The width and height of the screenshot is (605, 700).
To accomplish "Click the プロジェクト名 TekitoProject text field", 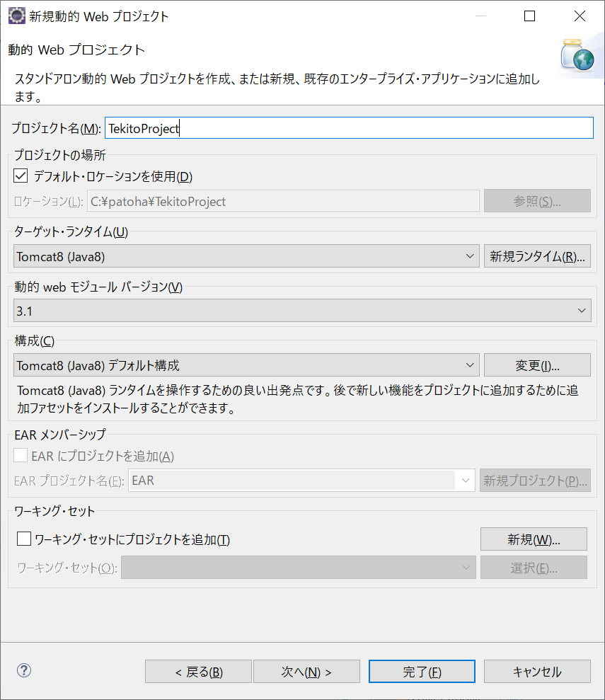I will pyautogui.click(x=349, y=128).
